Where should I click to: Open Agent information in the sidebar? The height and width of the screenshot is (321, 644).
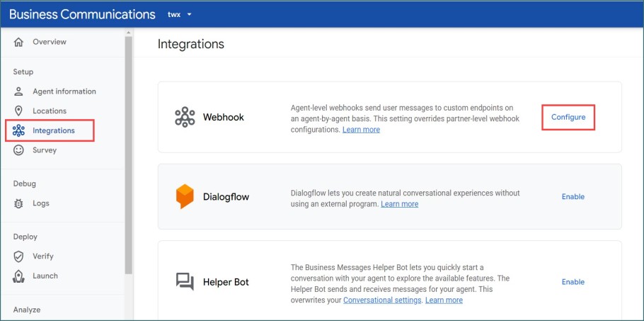64,91
